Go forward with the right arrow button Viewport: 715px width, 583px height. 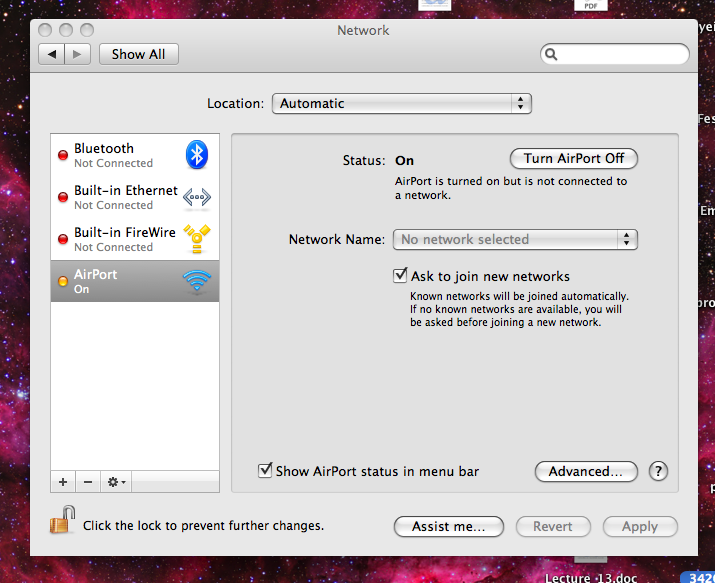pos(78,54)
